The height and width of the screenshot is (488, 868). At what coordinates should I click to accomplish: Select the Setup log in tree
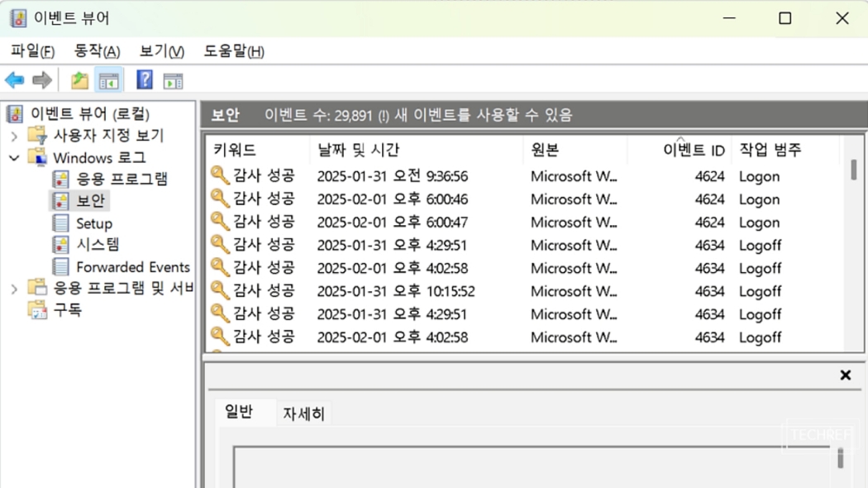coord(94,224)
